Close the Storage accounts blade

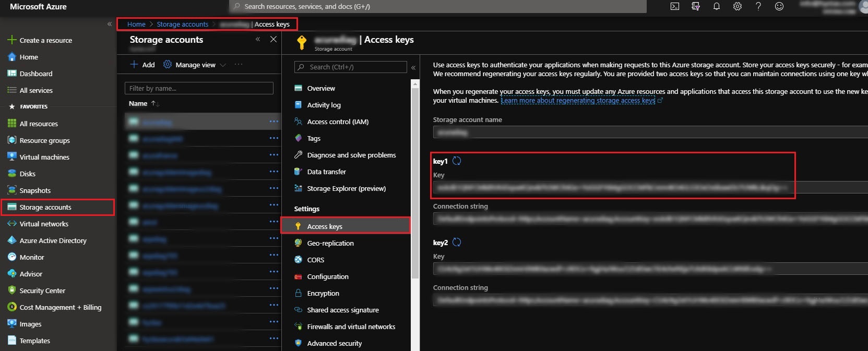(274, 39)
